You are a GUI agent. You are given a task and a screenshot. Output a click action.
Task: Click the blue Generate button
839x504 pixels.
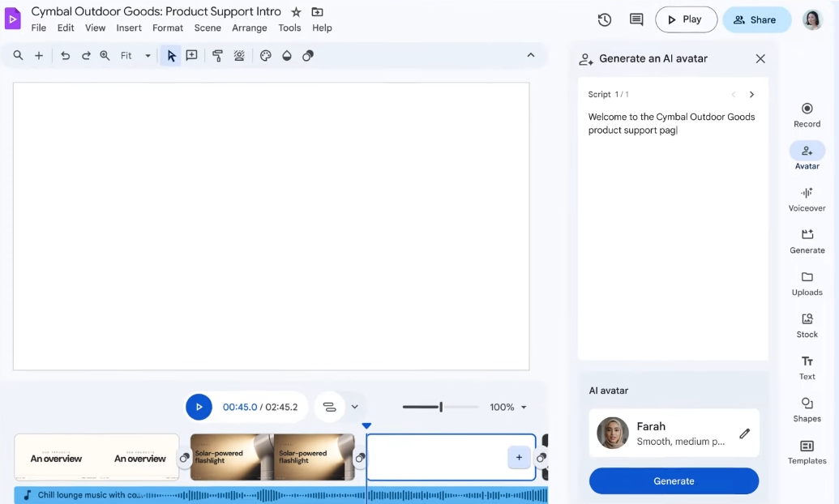tap(674, 481)
